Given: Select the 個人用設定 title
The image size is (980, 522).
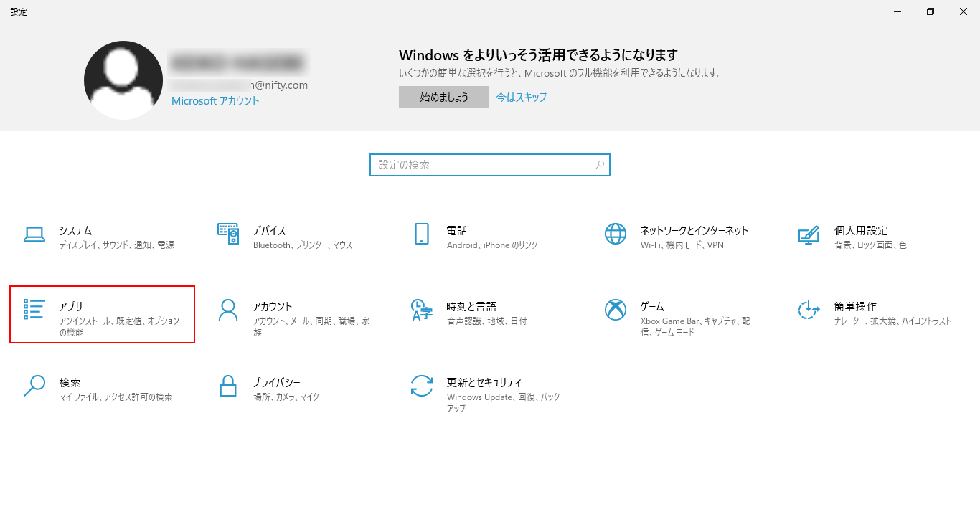Looking at the screenshot, I should (x=861, y=231).
